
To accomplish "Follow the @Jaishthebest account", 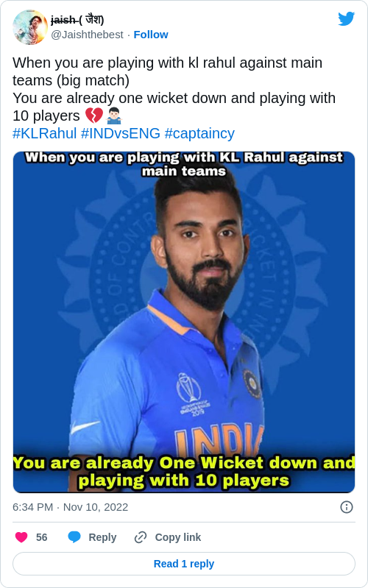I will (151, 35).
